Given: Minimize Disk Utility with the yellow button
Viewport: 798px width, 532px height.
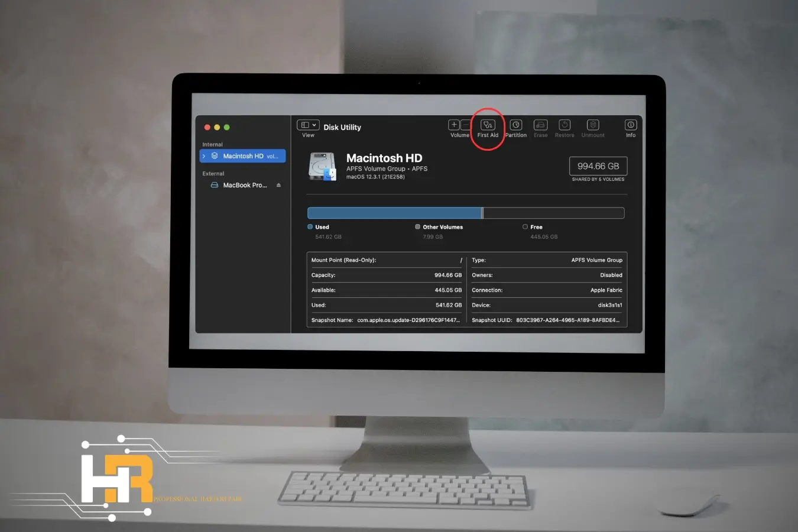Looking at the screenshot, I should click(217, 127).
